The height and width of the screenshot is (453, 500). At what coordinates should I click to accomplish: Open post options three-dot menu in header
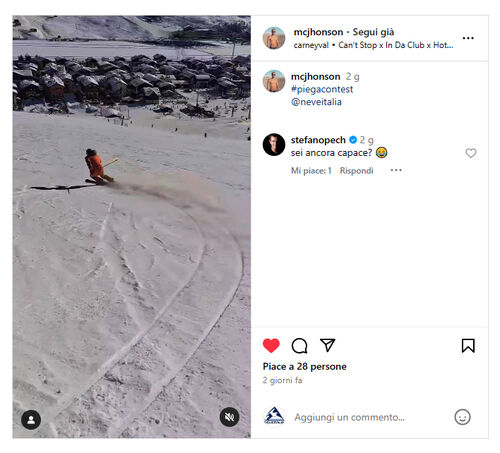coord(468,38)
